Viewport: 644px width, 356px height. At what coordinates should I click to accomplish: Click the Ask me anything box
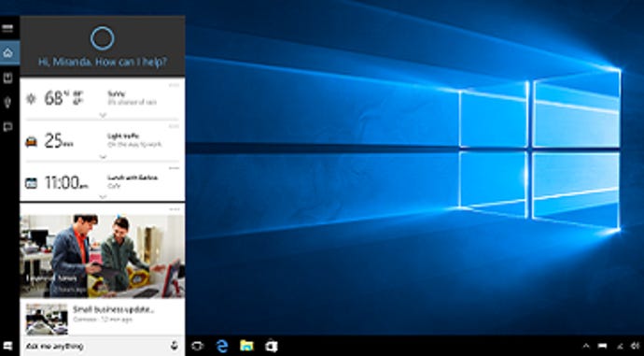(103, 346)
